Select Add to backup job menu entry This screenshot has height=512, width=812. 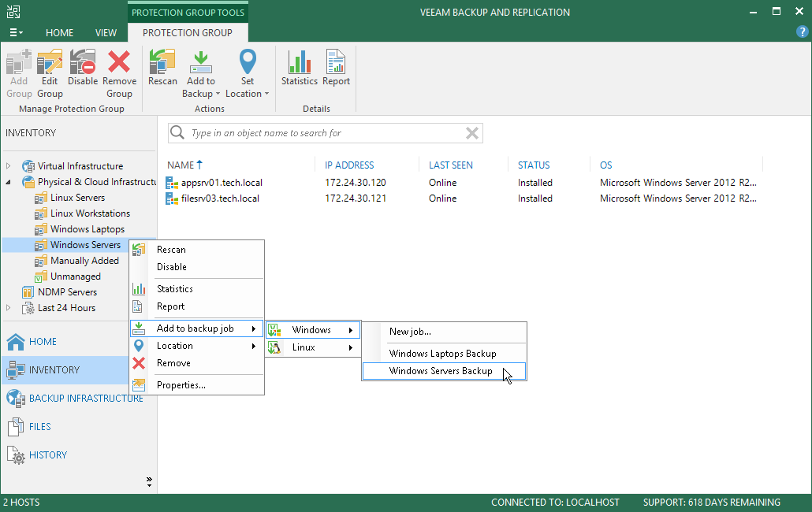[197, 328]
